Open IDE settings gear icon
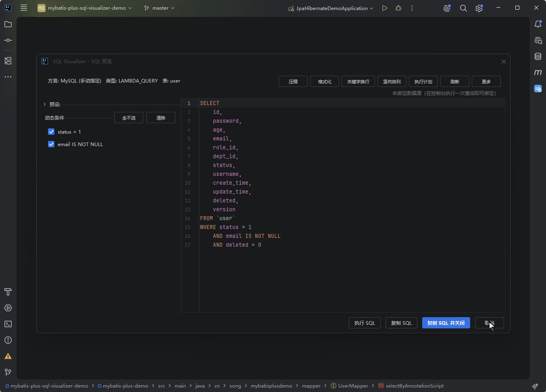546x392 pixels. (479, 8)
